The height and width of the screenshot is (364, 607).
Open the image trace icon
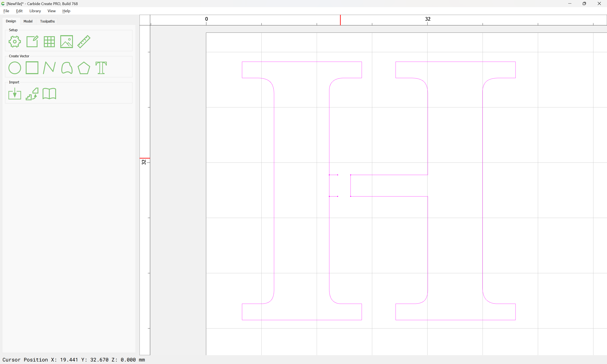coord(32,94)
